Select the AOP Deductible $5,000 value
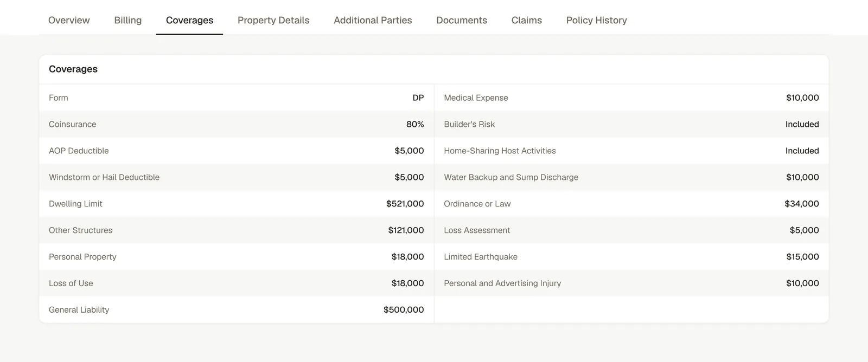 click(409, 151)
